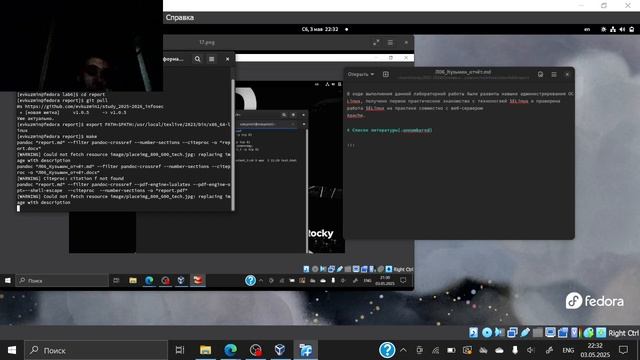Click the citation f not found warning
Image resolution: width=640 pixels, height=360 pixels.
[x=70, y=178]
